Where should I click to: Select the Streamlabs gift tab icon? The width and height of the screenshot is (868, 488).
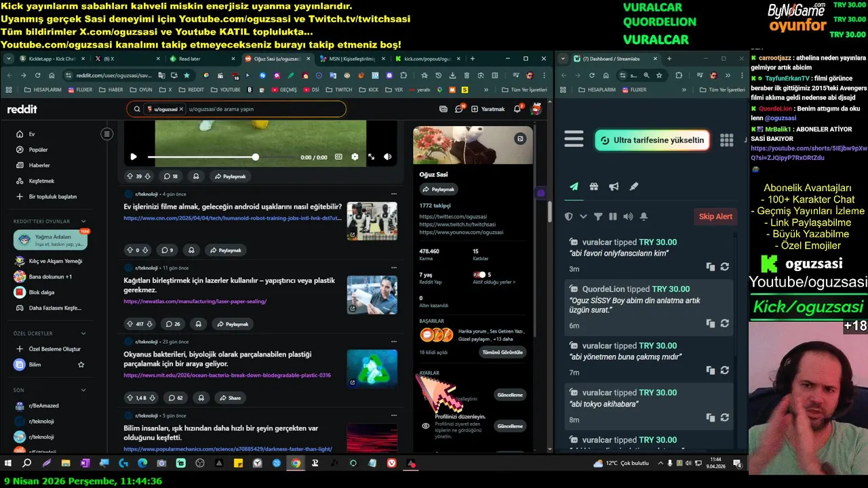594,186
